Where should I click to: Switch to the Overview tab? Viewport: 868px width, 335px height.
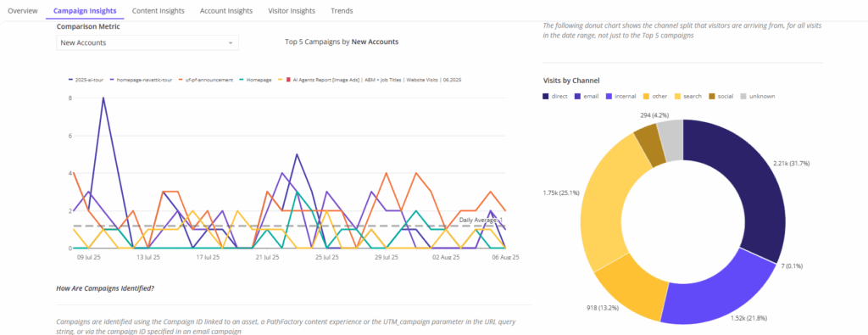point(23,10)
